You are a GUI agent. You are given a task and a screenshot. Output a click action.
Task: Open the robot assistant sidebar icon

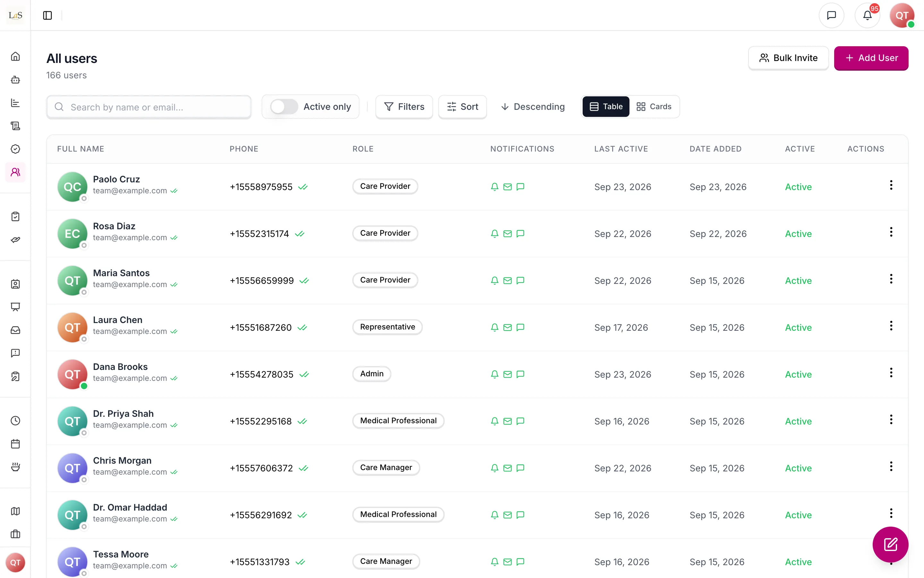coord(15,80)
